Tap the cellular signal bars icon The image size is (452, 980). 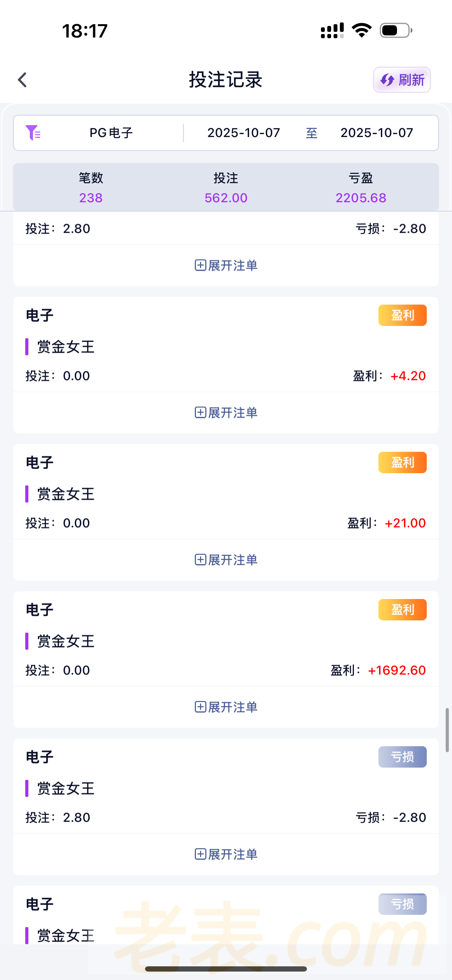tap(332, 30)
